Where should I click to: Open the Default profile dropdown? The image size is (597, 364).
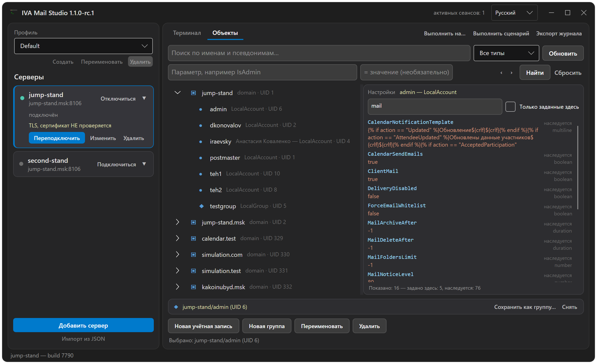(83, 46)
